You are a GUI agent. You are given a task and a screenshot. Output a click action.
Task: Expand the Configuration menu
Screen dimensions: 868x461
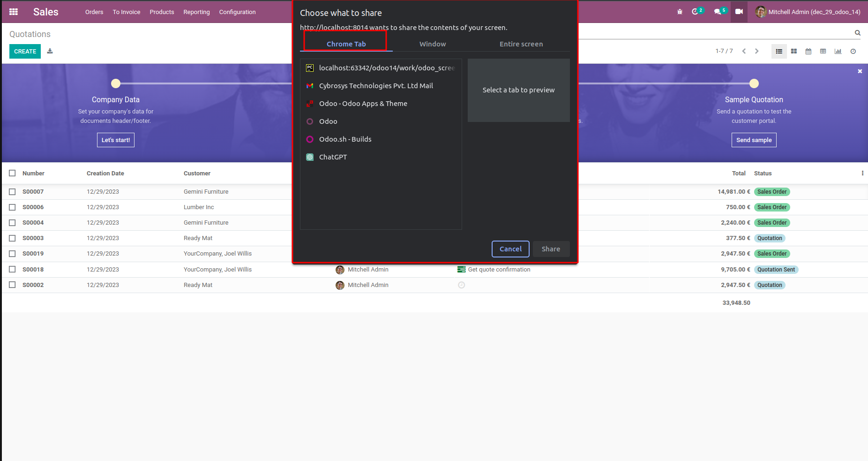pyautogui.click(x=238, y=12)
